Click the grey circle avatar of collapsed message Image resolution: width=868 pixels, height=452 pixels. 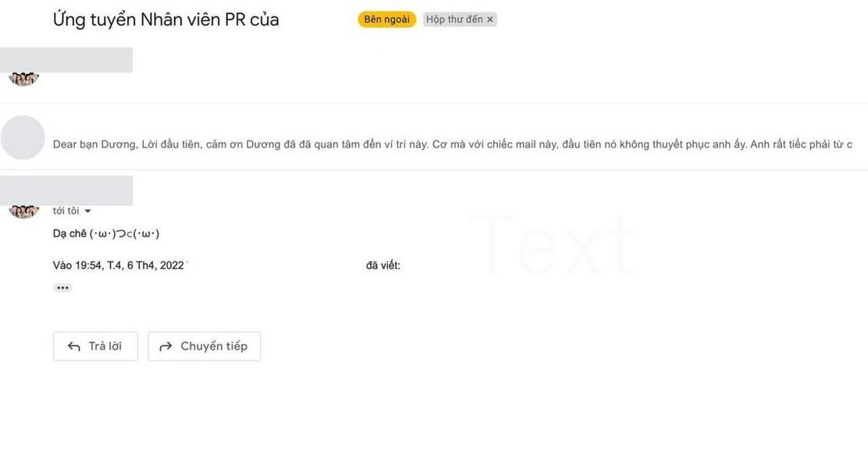tap(23, 137)
